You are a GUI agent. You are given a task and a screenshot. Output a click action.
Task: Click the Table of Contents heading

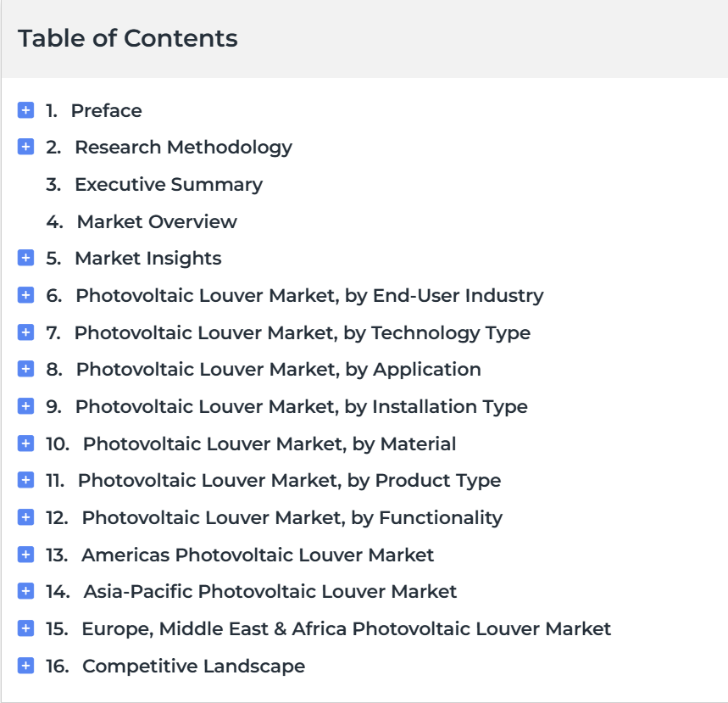click(x=128, y=38)
